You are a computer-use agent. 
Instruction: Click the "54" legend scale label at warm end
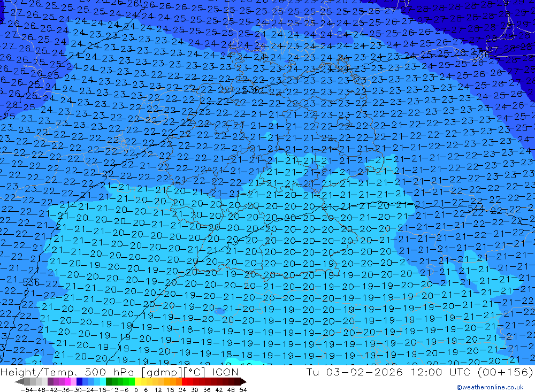tap(243, 390)
